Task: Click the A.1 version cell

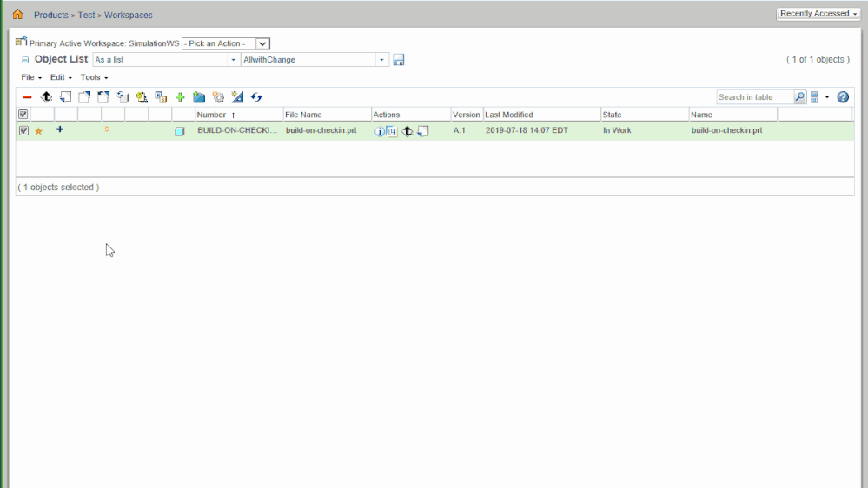Action: coord(460,130)
